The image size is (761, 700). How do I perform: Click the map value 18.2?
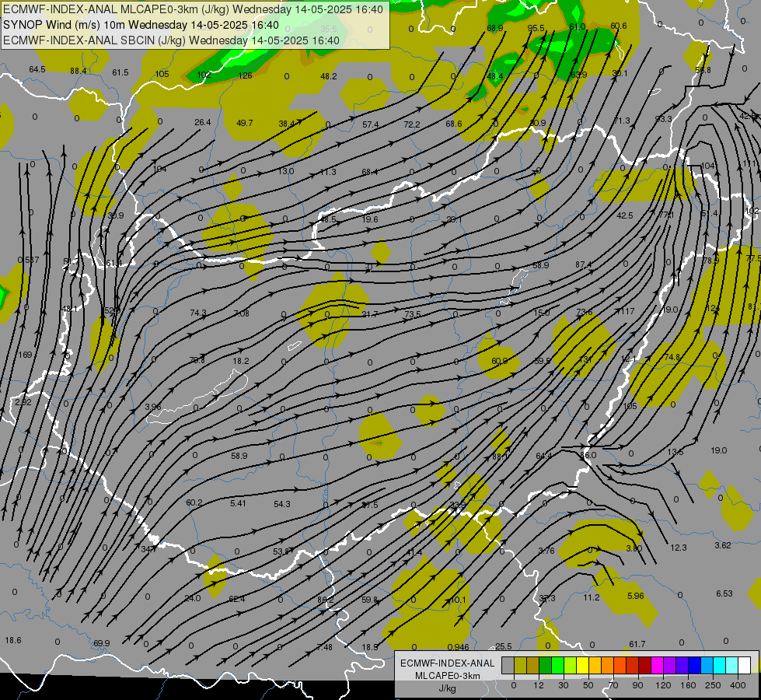(x=241, y=361)
